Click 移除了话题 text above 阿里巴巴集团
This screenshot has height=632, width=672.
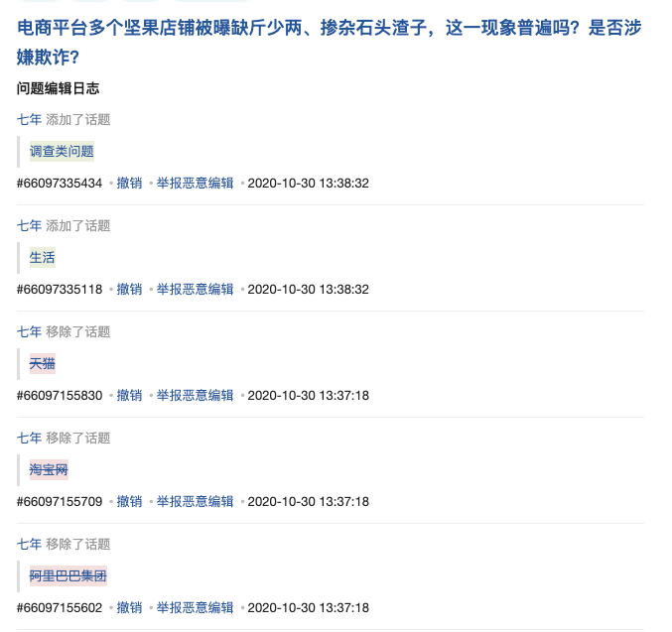[x=78, y=544]
